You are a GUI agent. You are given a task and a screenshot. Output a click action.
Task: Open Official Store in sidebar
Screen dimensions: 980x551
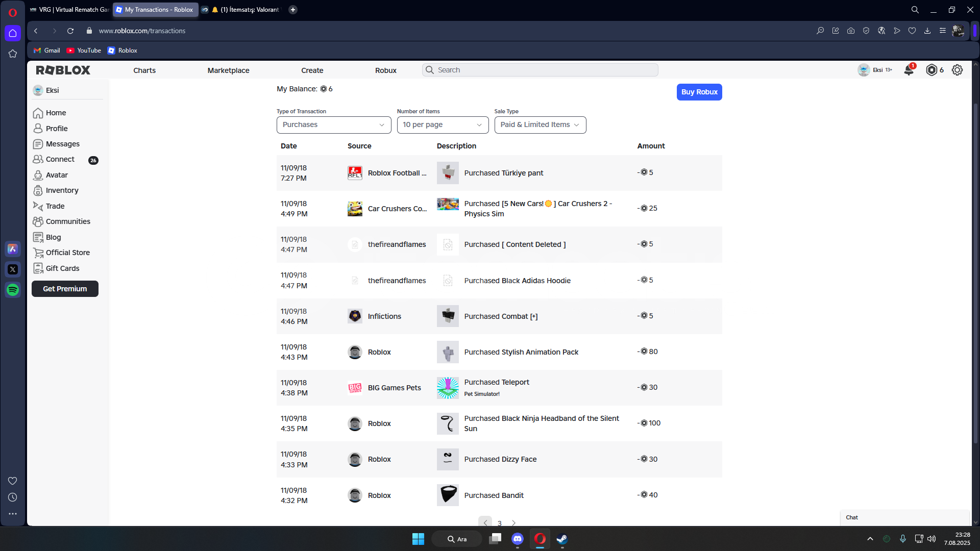[x=61, y=253]
